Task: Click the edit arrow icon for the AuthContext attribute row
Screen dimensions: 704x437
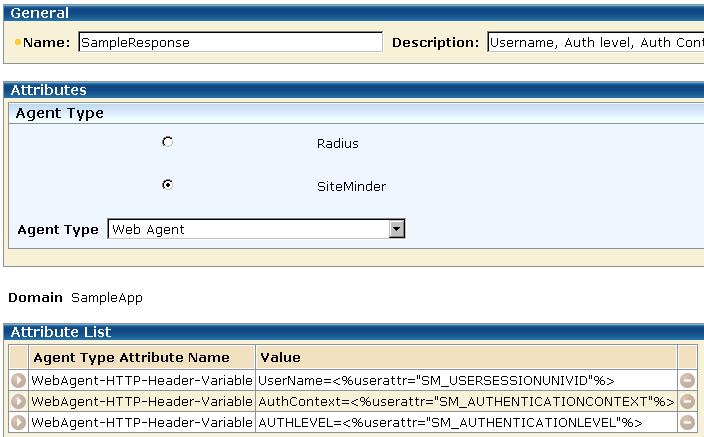Action: click(x=18, y=401)
